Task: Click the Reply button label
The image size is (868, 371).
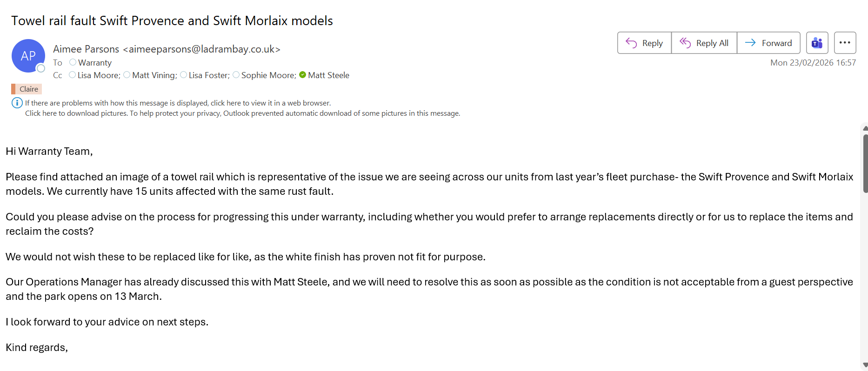Action: [652, 43]
